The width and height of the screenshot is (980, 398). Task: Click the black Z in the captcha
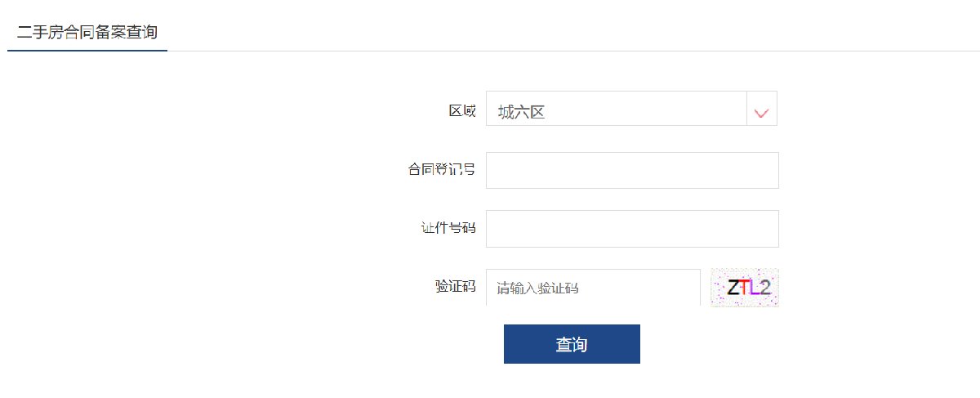[733, 288]
